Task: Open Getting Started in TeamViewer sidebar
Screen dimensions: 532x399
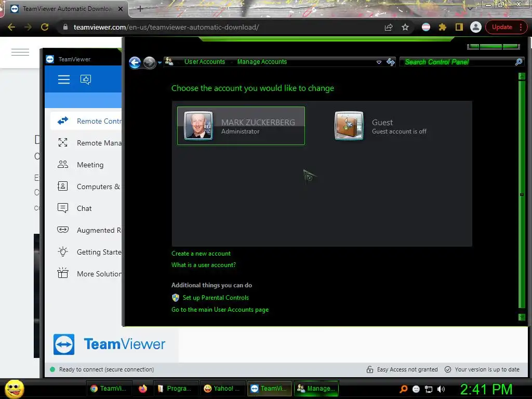Action: click(87, 252)
